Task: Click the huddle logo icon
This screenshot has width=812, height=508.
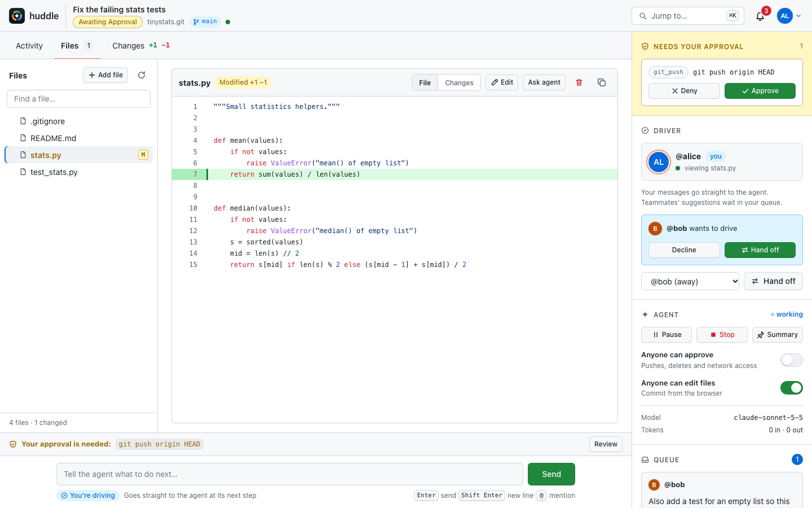Action: [x=17, y=16]
